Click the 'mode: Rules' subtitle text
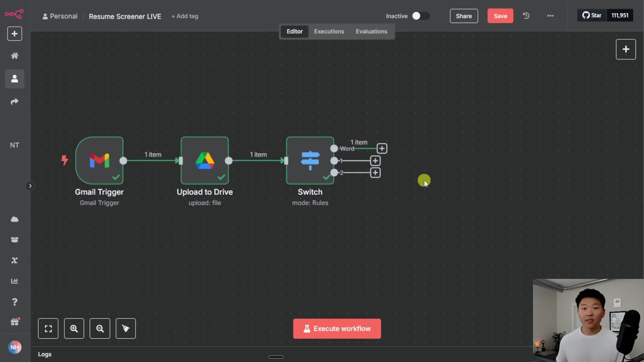The image size is (644, 362). pyautogui.click(x=310, y=203)
